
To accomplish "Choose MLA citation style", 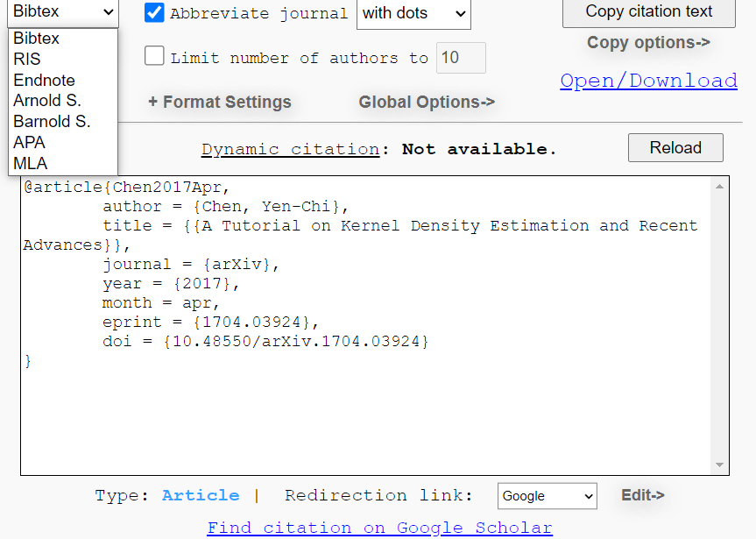I will click(31, 163).
